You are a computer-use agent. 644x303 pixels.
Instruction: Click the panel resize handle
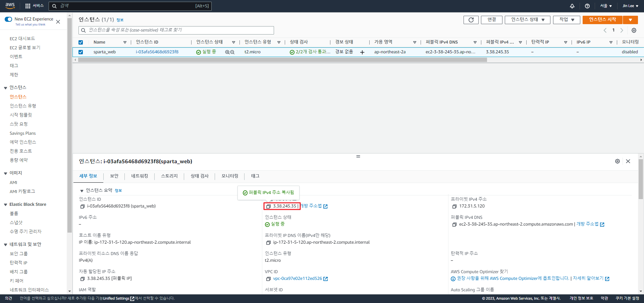358,156
